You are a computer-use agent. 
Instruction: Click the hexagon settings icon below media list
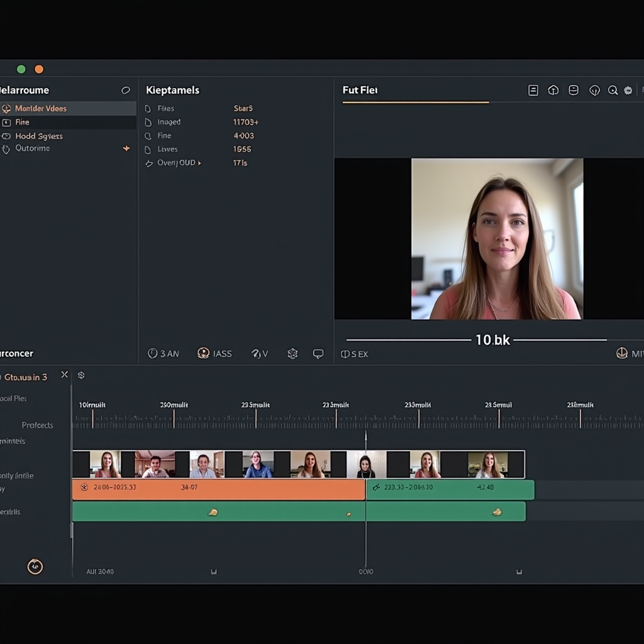(x=292, y=354)
